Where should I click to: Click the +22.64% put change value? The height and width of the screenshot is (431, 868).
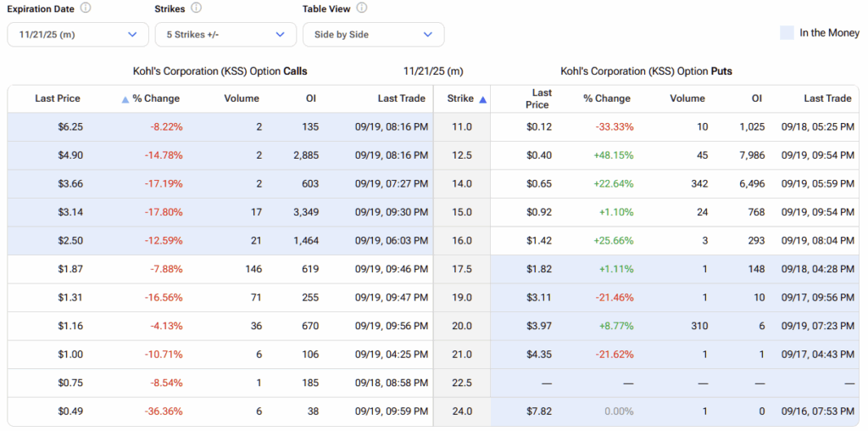click(x=614, y=184)
